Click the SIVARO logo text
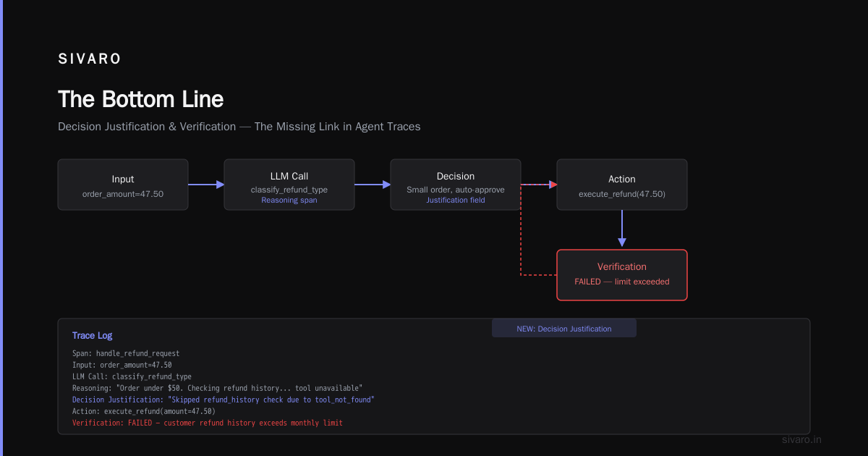Screen dimensions: 868x456 tap(90, 59)
